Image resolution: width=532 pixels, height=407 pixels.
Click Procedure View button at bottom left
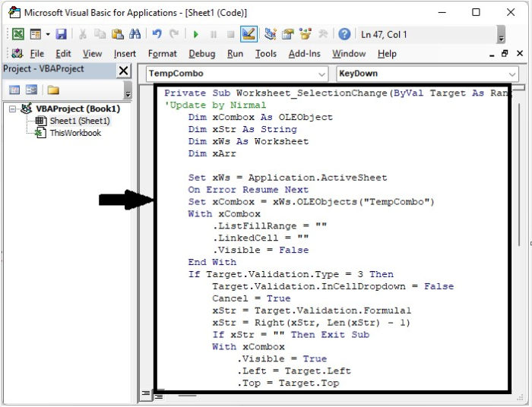pyautogui.click(x=146, y=393)
